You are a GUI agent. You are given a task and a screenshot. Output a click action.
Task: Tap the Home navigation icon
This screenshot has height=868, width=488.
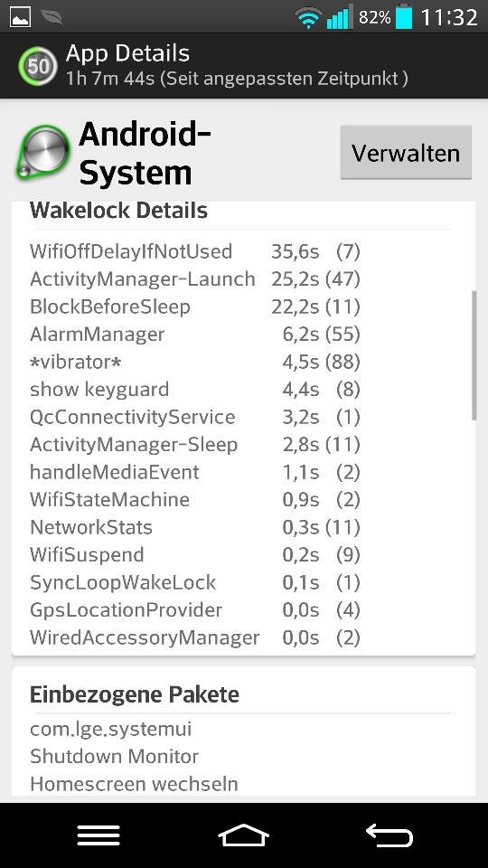tap(243, 835)
